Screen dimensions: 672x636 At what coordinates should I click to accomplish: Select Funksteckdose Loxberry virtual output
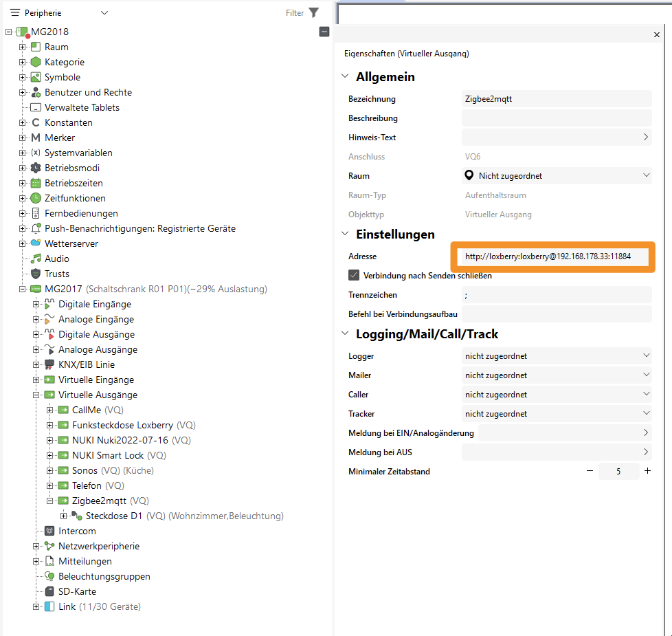[134, 425]
